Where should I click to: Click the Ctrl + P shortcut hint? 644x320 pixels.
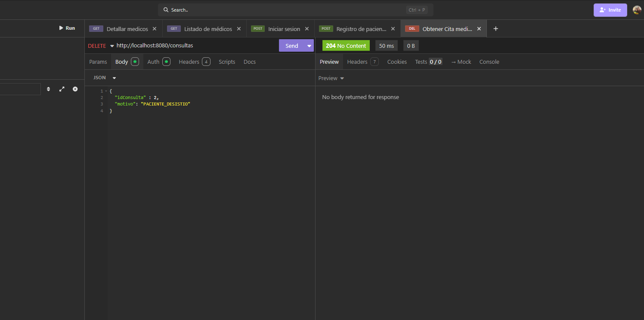click(x=417, y=10)
